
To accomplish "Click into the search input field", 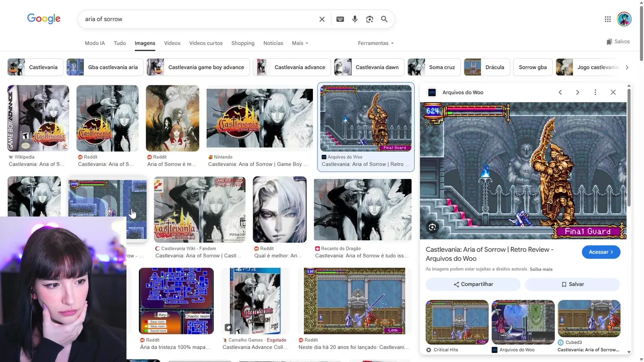I will [199, 19].
